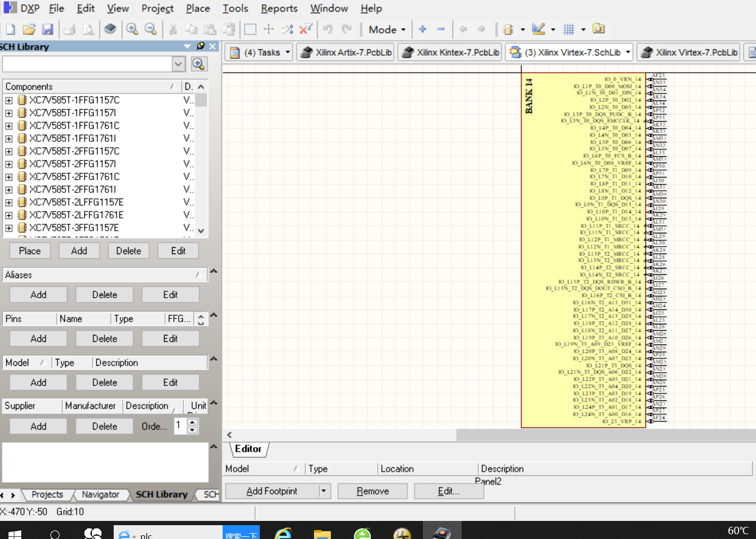Open the dropdown arrow beside drawing tools icon
The image size is (756, 539).
[553, 30]
